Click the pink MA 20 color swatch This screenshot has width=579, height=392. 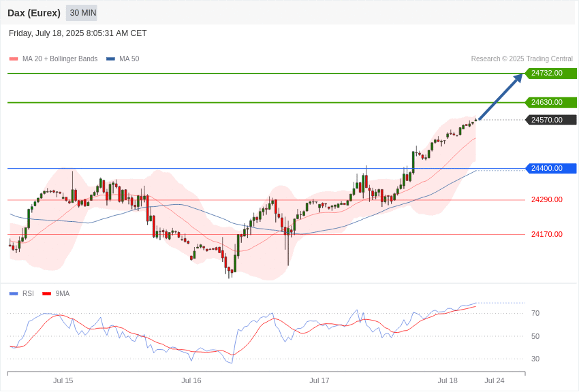point(14,59)
